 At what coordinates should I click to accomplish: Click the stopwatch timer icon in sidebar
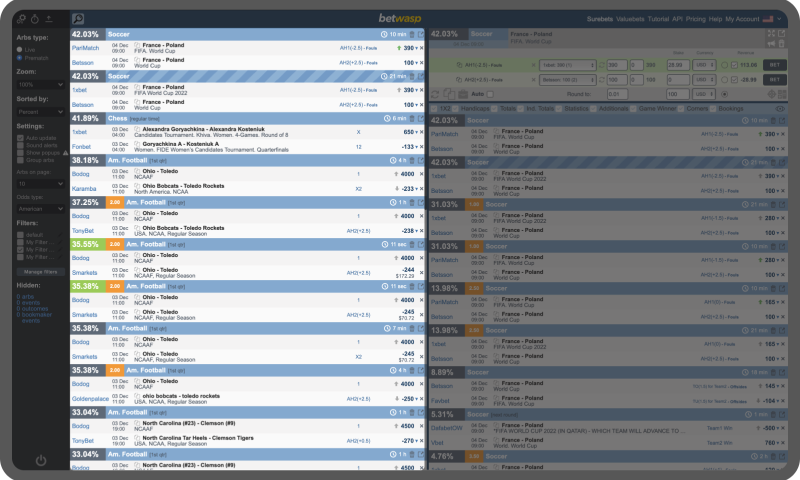tap(35, 19)
